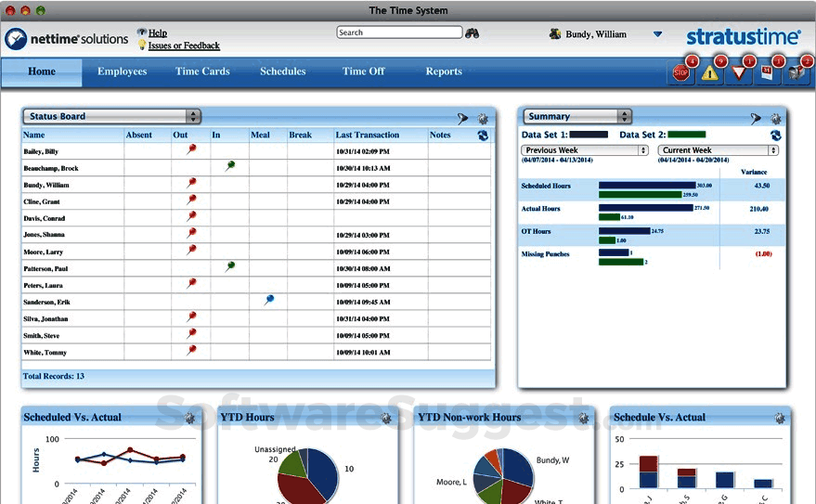The width and height of the screenshot is (816, 504).
Task: Select the Jones, Shanna table row name
Action: click(x=45, y=235)
